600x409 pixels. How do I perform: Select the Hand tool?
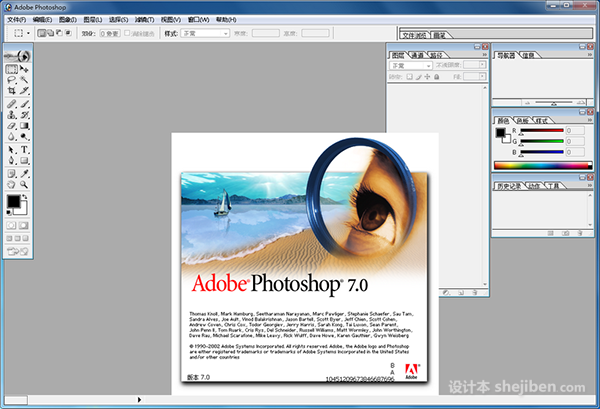(x=11, y=184)
